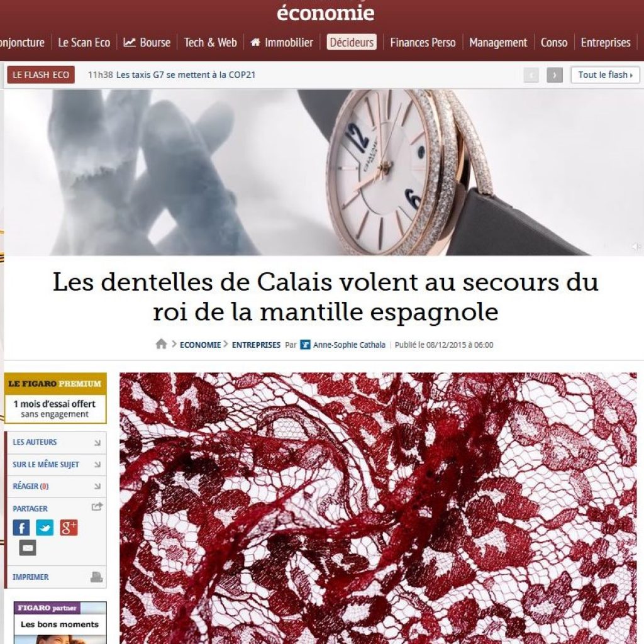
Task: Select the Décideurs navigation tab
Action: tap(352, 42)
